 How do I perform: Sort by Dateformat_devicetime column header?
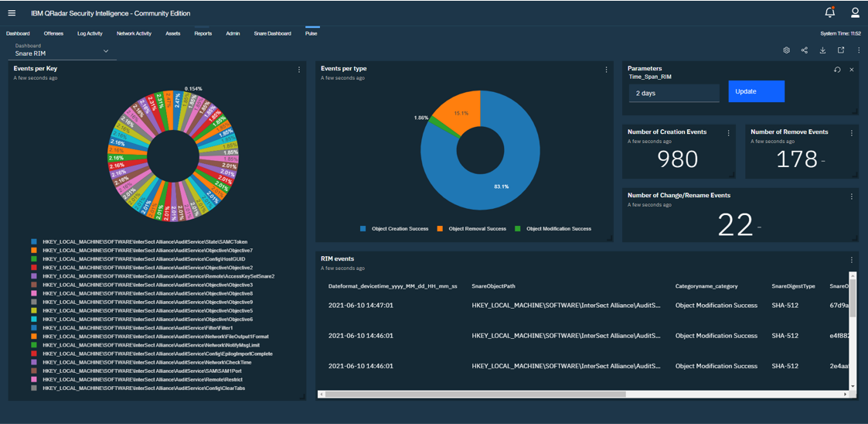[393, 286]
